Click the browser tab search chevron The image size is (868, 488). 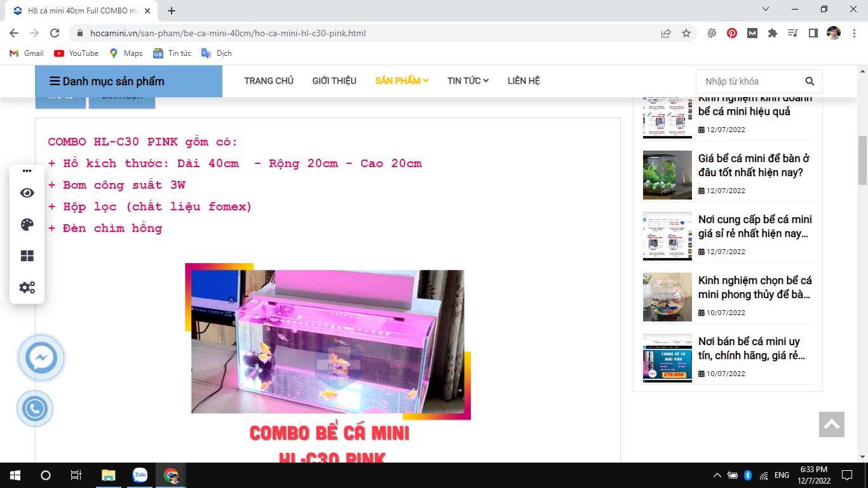pyautogui.click(x=766, y=9)
